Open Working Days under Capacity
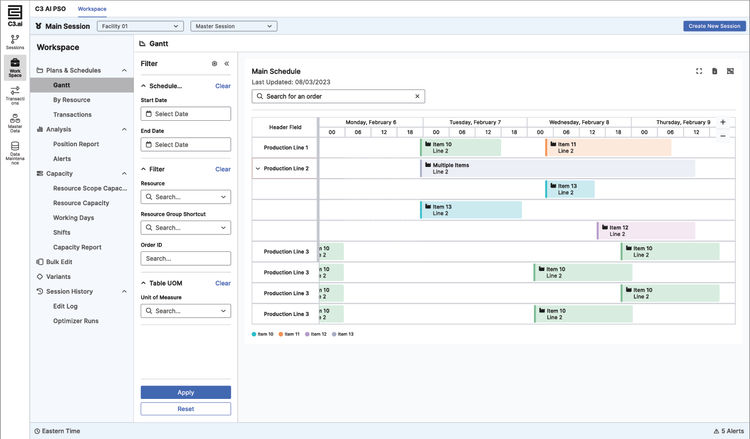750x439 pixels. pos(73,218)
